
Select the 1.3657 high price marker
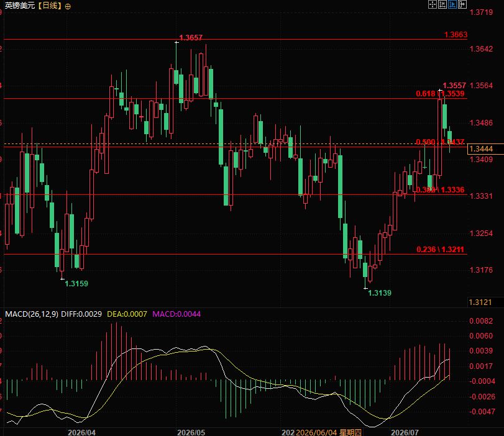pyautogui.click(x=191, y=38)
